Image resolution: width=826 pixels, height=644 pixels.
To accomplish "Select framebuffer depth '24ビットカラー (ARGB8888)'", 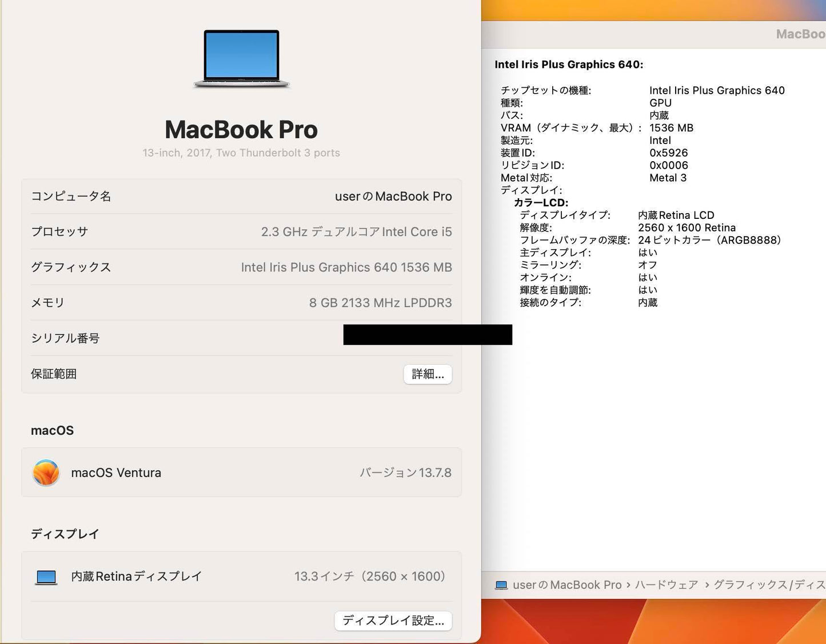I will (x=709, y=241).
